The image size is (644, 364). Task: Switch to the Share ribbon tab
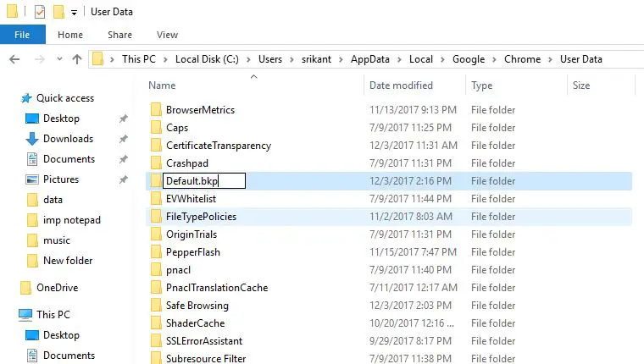pyautogui.click(x=120, y=35)
